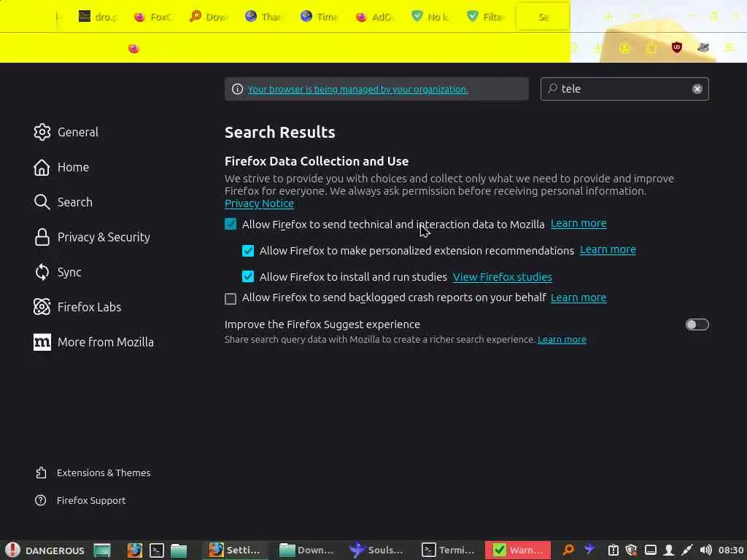Uncheck personalized extension recommendations
The height and width of the screenshot is (560, 747).
click(x=248, y=251)
